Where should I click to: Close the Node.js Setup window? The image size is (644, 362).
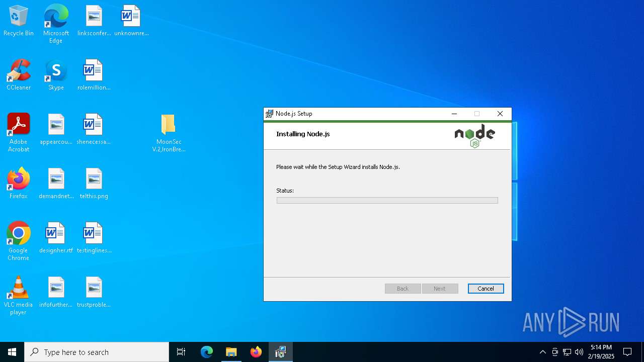pyautogui.click(x=500, y=114)
